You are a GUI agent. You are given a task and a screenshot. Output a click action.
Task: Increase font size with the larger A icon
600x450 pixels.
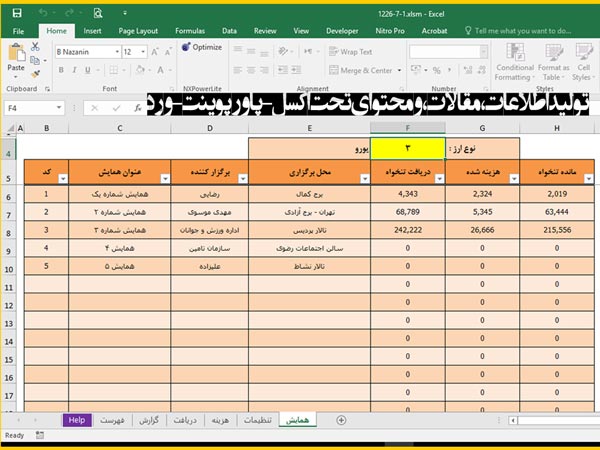pos(155,52)
